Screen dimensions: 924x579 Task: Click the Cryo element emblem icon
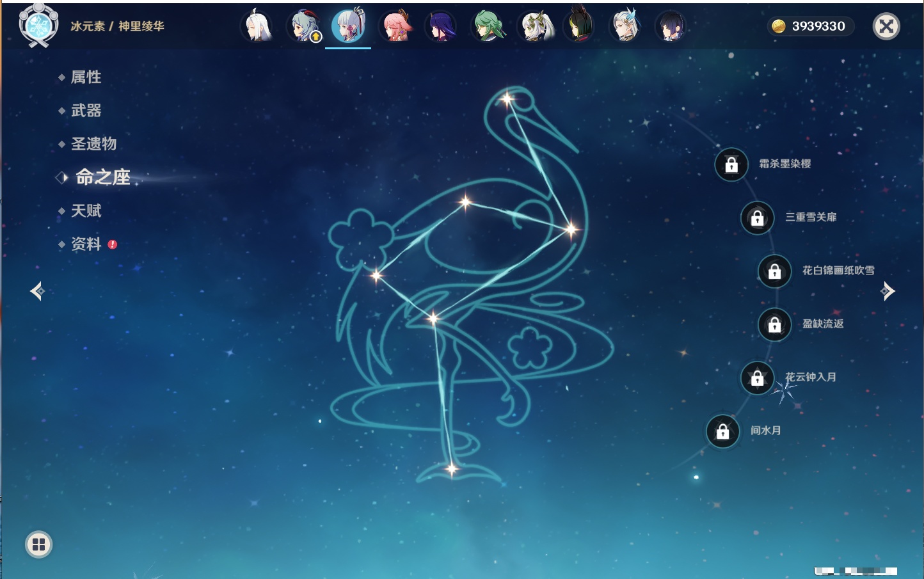(38, 26)
